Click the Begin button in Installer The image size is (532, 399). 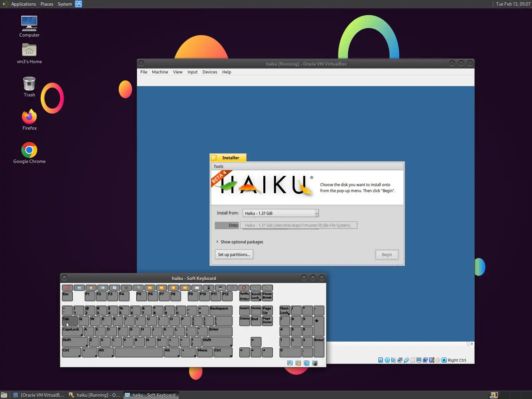(x=387, y=254)
